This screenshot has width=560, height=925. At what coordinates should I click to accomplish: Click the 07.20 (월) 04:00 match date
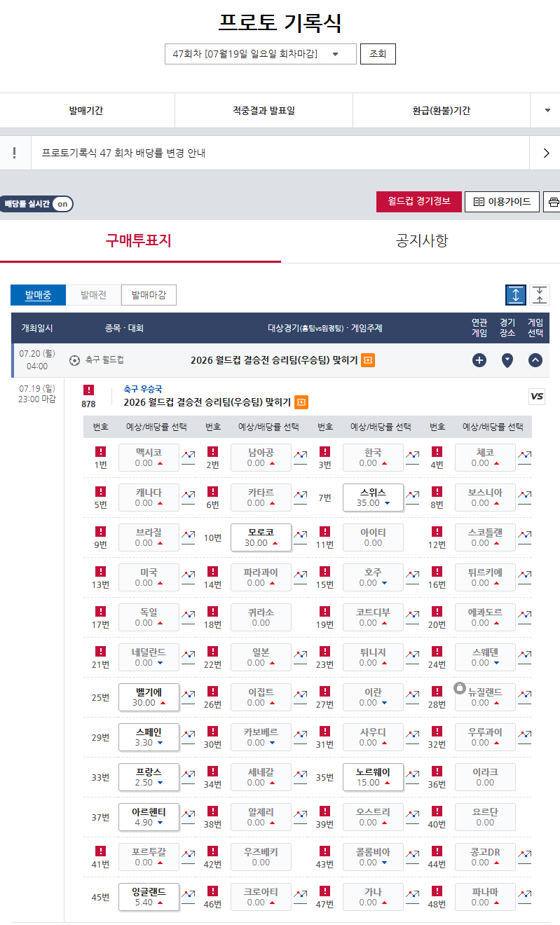(37, 360)
